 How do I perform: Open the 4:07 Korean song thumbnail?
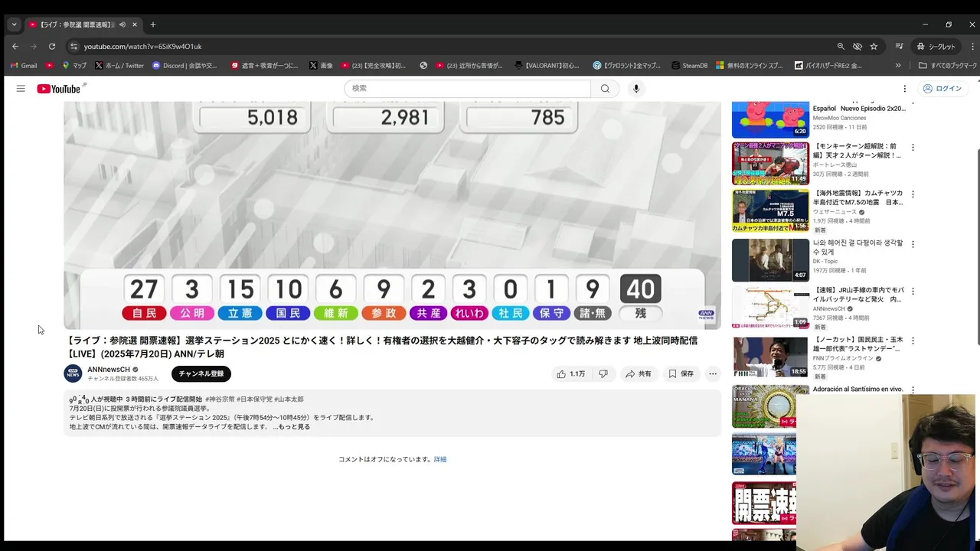click(770, 260)
